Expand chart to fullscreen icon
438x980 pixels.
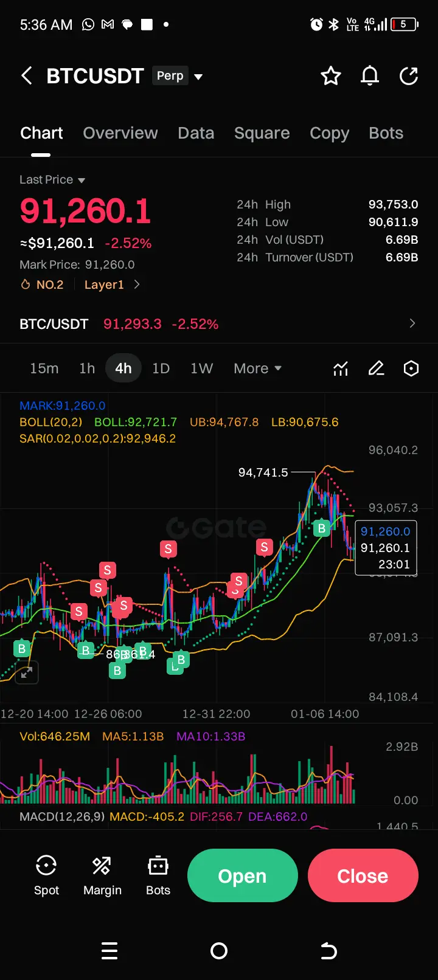(x=27, y=673)
